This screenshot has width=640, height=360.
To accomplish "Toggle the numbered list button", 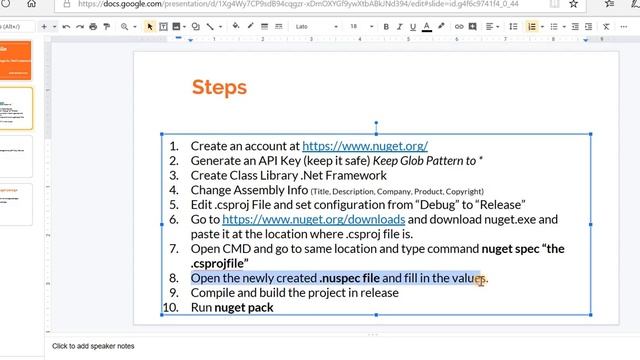I will click(532, 27).
